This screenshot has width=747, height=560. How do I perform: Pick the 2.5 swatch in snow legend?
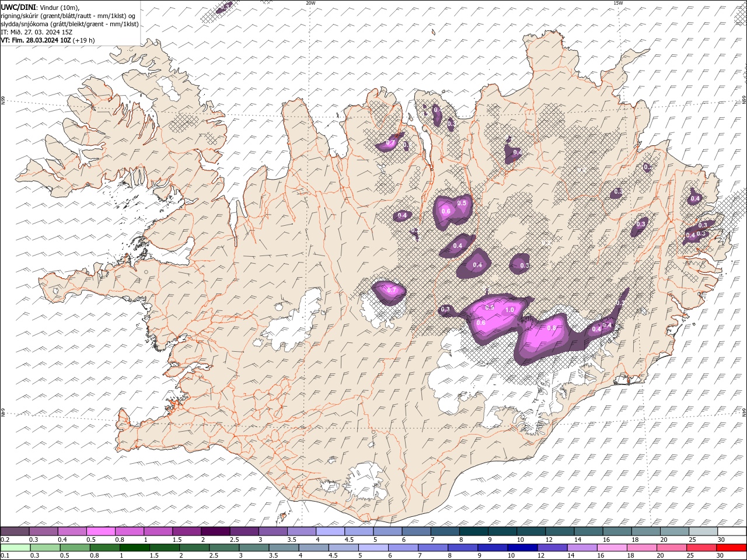243,531
